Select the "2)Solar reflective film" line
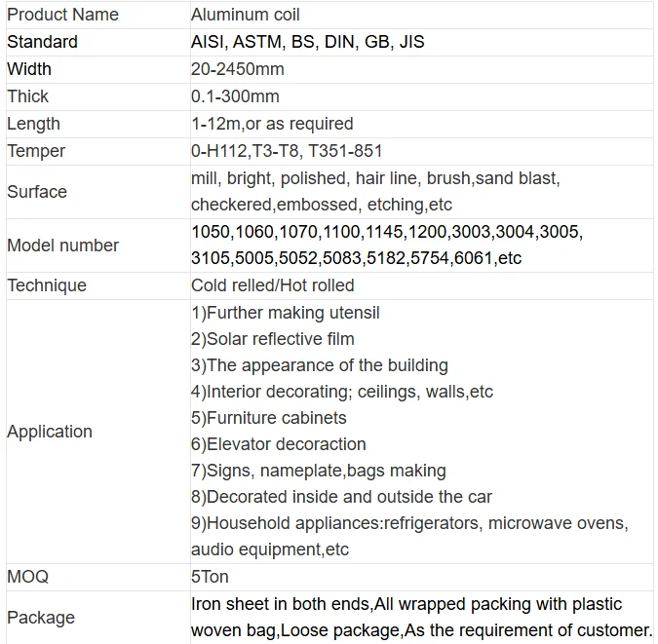The height and width of the screenshot is (644, 658). pyautogui.click(x=273, y=339)
